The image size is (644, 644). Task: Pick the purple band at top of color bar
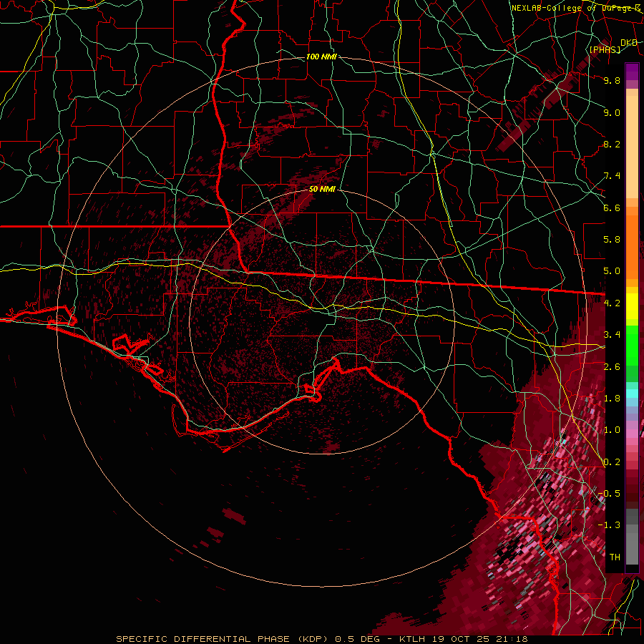632,72
